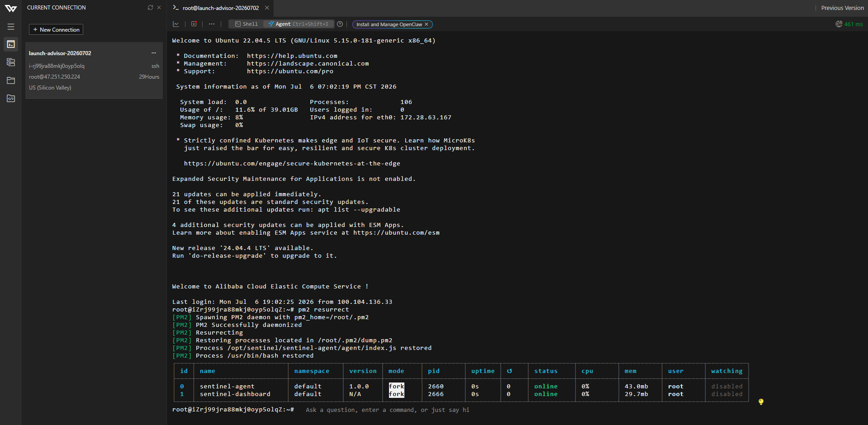Click the 'namespace' column header
Image resolution: width=868 pixels, height=425 pixels.
point(312,371)
